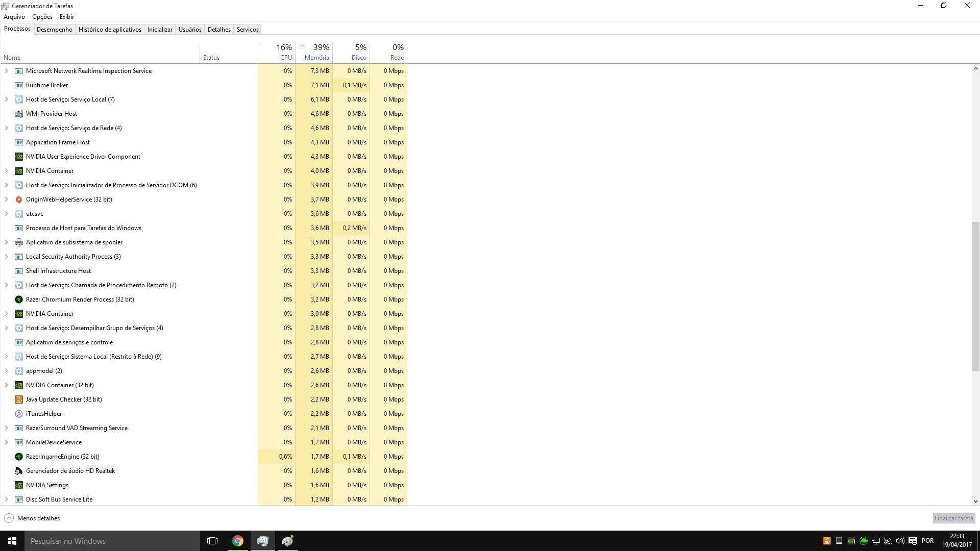
Task: Click the Java Update Checker icon
Action: click(19, 399)
